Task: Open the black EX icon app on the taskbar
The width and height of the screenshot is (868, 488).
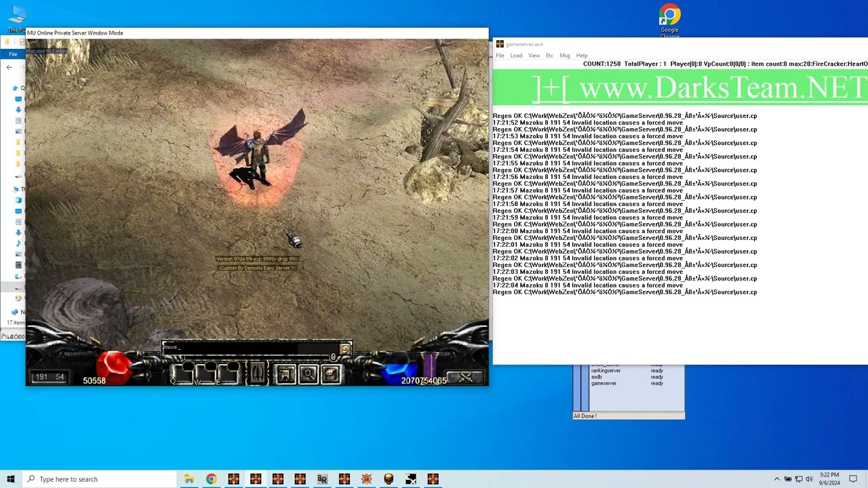Action: (x=411, y=479)
